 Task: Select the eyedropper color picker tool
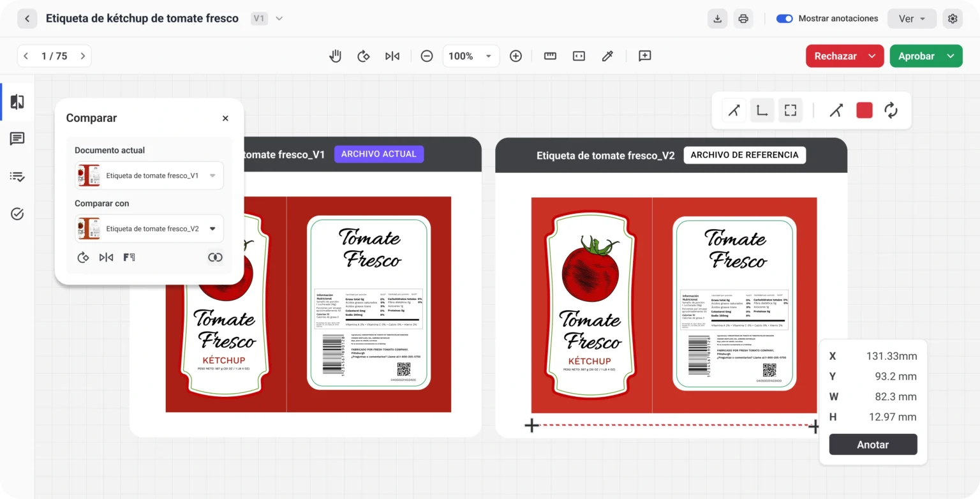(x=607, y=56)
